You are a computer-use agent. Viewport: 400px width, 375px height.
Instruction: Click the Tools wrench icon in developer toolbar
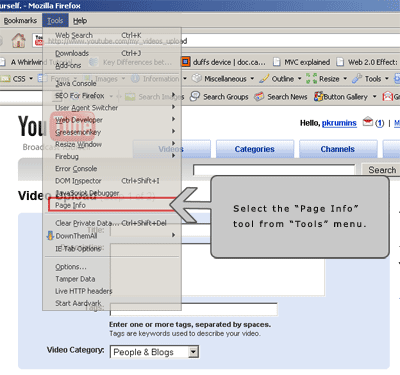click(357, 79)
